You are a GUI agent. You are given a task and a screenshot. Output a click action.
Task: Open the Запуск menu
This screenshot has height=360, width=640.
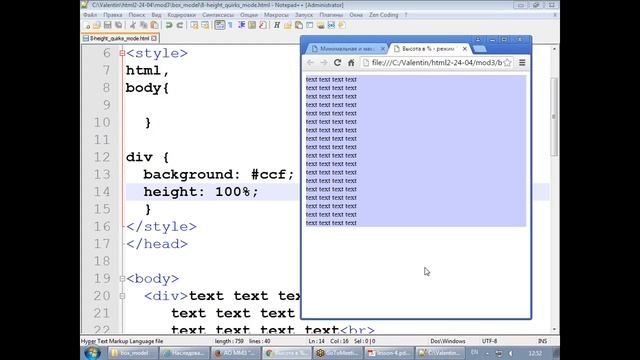(x=304, y=15)
